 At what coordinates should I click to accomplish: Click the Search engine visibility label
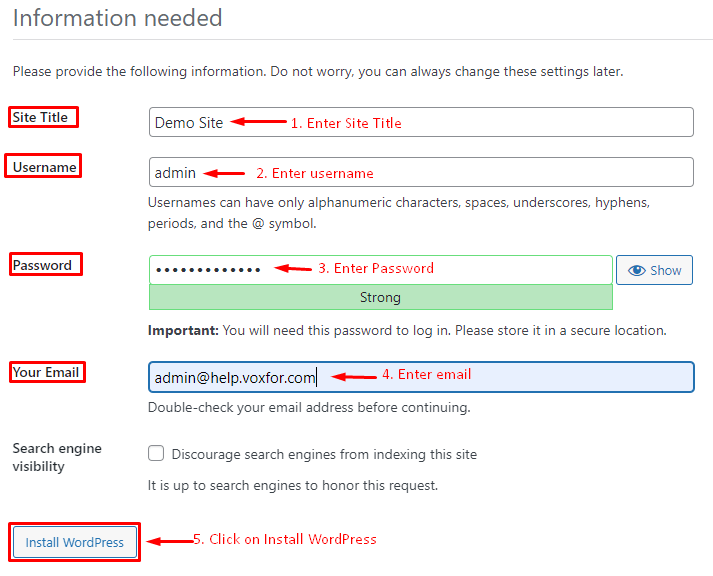pos(57,457)
